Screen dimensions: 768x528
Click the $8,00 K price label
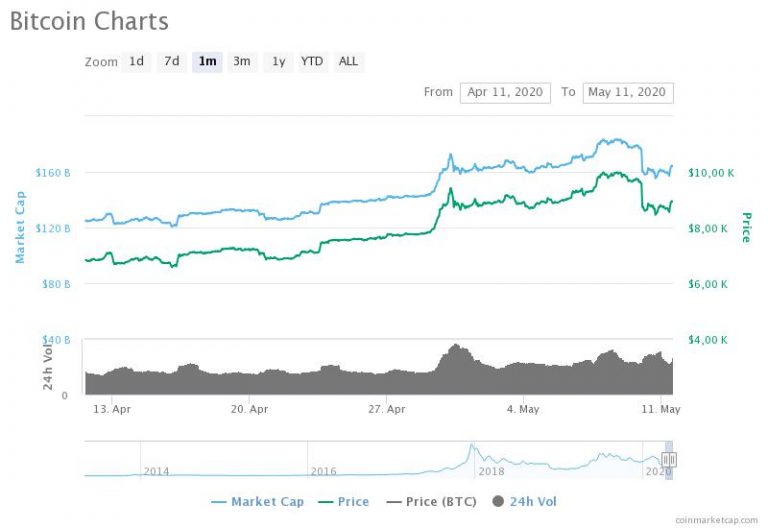pyautogui.click(x=708, y=228)
